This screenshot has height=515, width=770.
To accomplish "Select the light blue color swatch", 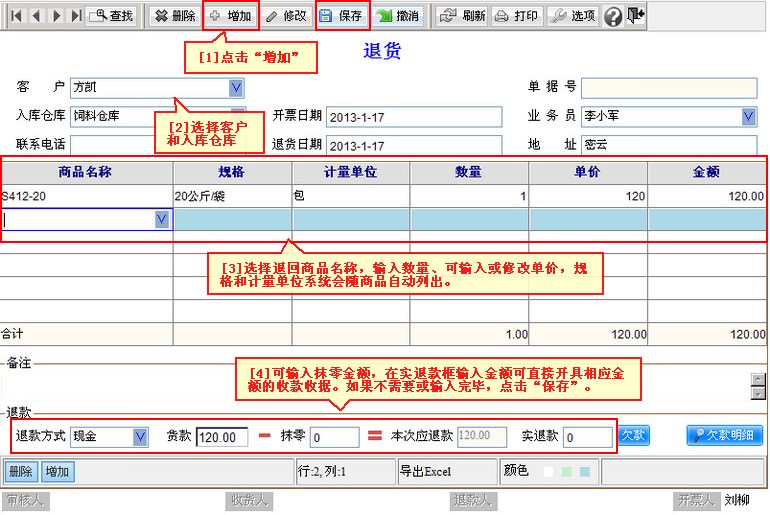I will (x=584, y=471).
